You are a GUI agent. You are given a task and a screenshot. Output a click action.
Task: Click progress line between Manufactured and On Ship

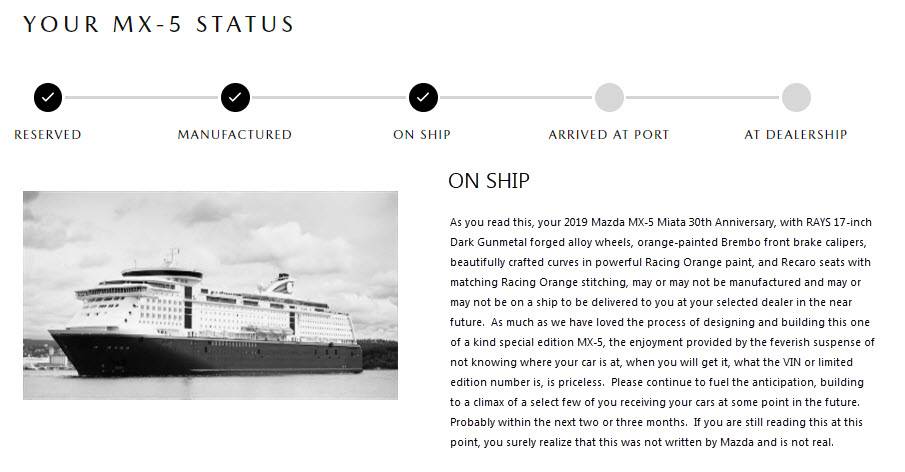(329, 98)
